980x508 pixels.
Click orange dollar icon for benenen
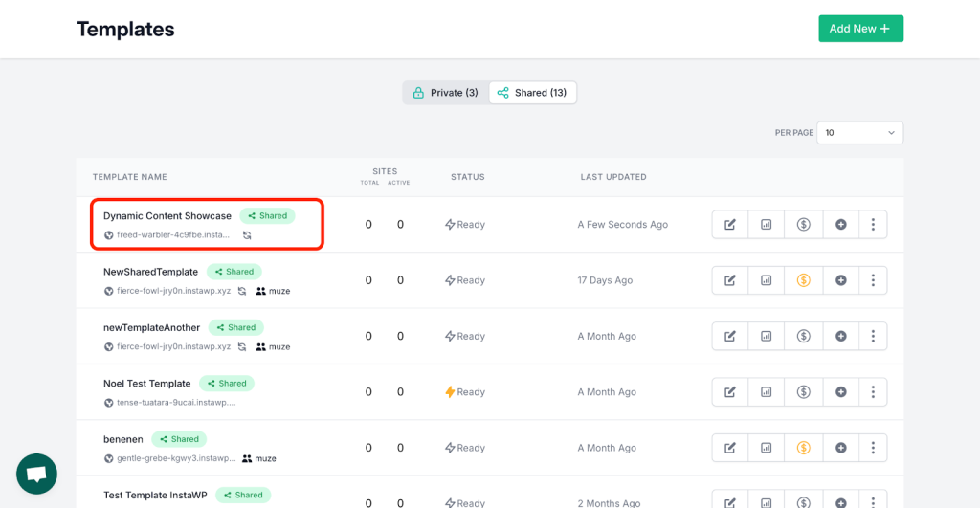tap(803, 448)
